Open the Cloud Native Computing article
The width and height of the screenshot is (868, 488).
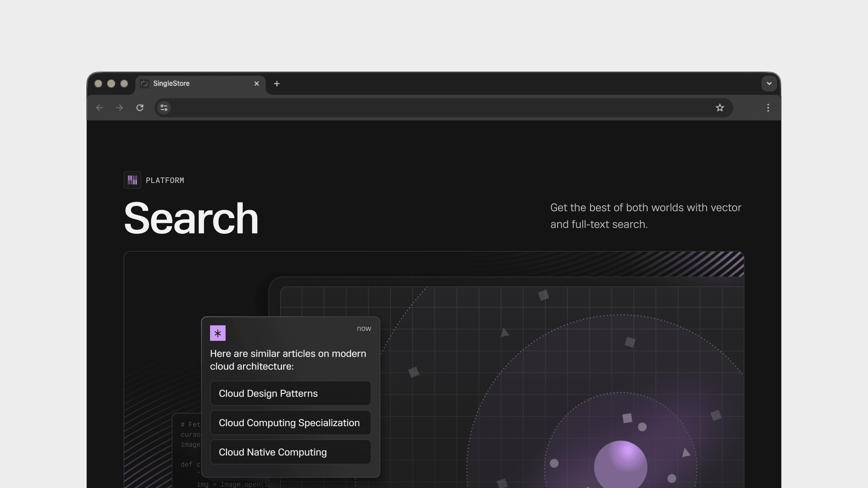tap(290, 452)
